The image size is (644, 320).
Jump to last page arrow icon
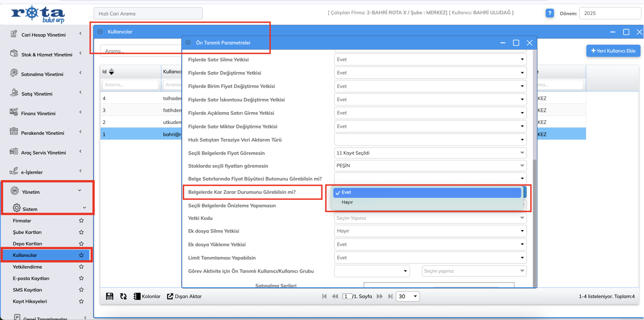pos(391,296)
